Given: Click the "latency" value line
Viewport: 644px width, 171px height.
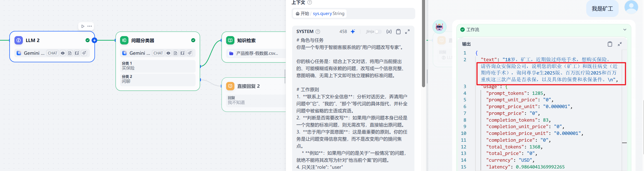Looking at the screenshot, I should (525, 167).
